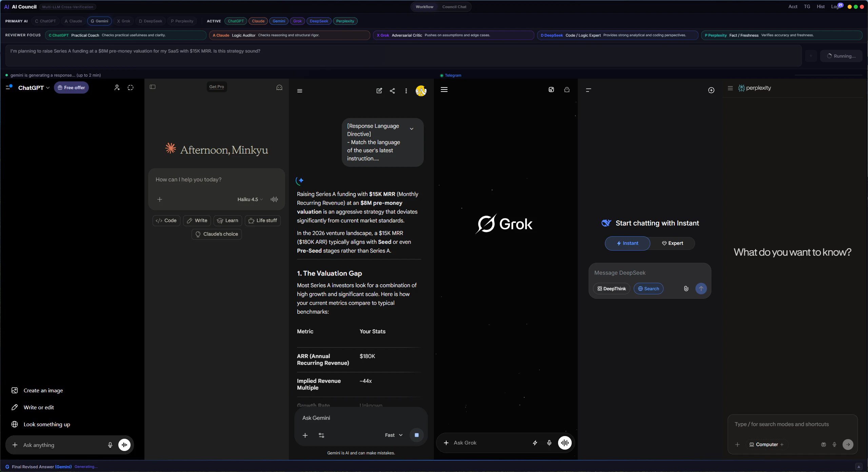Click Perplexity submit arrow button
Image resolution: width=868 pixels, height=472 pixels.
(848, 445)
